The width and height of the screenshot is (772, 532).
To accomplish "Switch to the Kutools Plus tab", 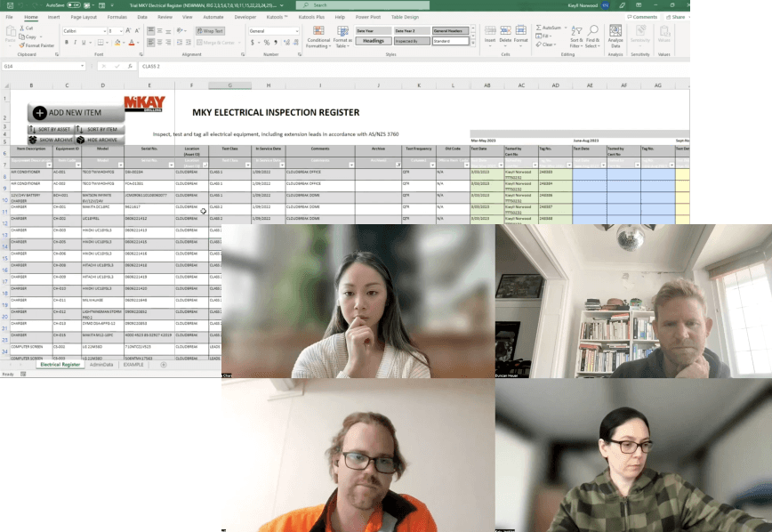I will pos(311,17).
